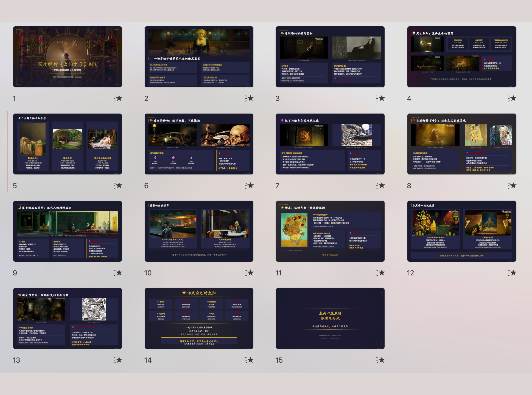
Task: Click slide number 9 label
Action: point(15,273)
